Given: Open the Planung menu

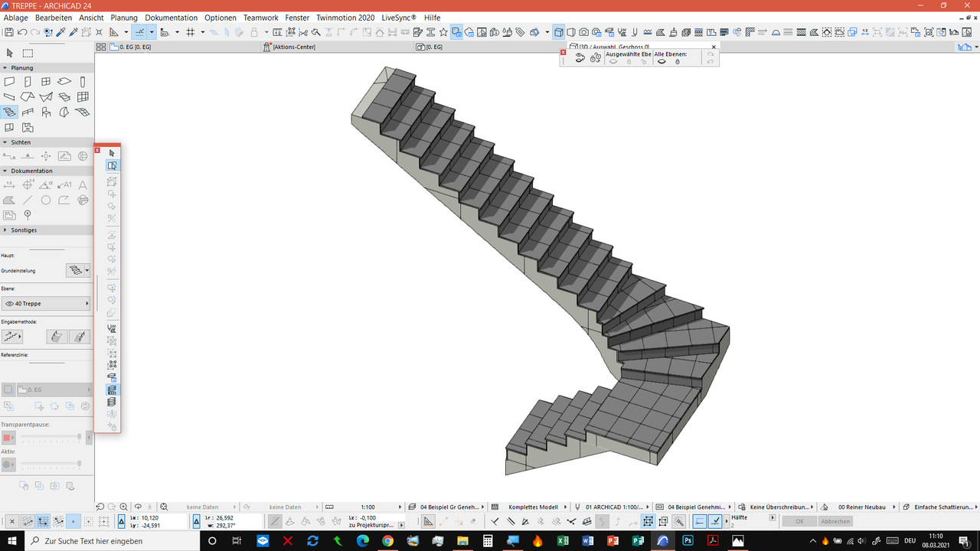Looking at the screenshot, I should (124, 18).
